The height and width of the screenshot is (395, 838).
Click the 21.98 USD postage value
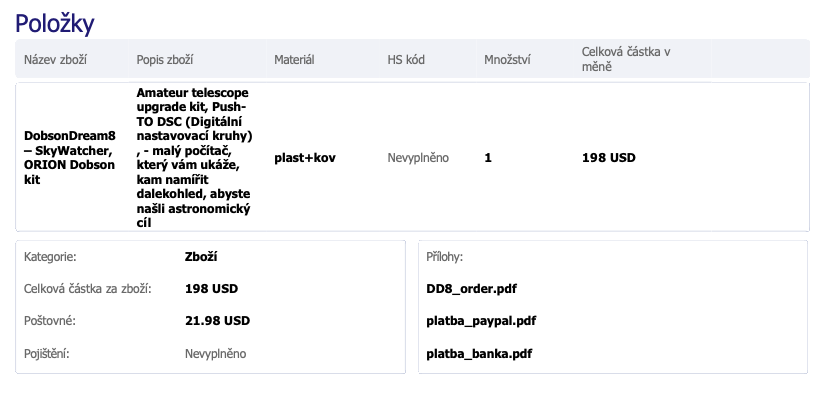point(218,321)
